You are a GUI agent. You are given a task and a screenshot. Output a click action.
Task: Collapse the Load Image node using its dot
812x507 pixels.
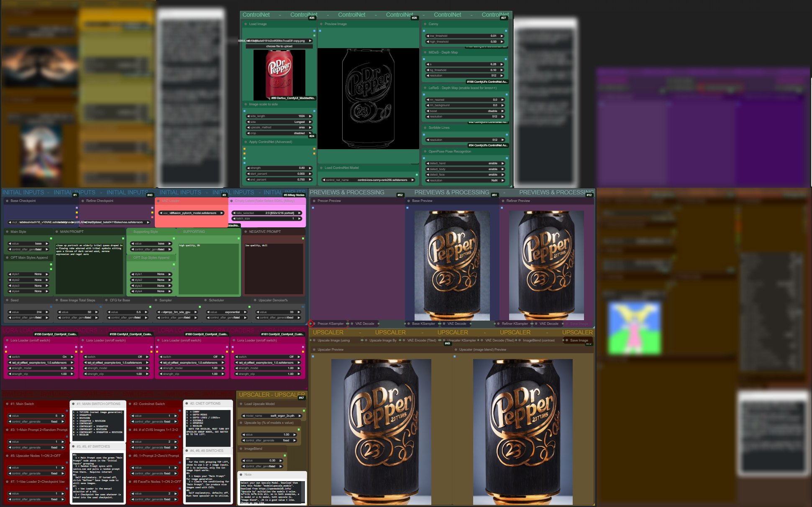(x=246, y=24)
